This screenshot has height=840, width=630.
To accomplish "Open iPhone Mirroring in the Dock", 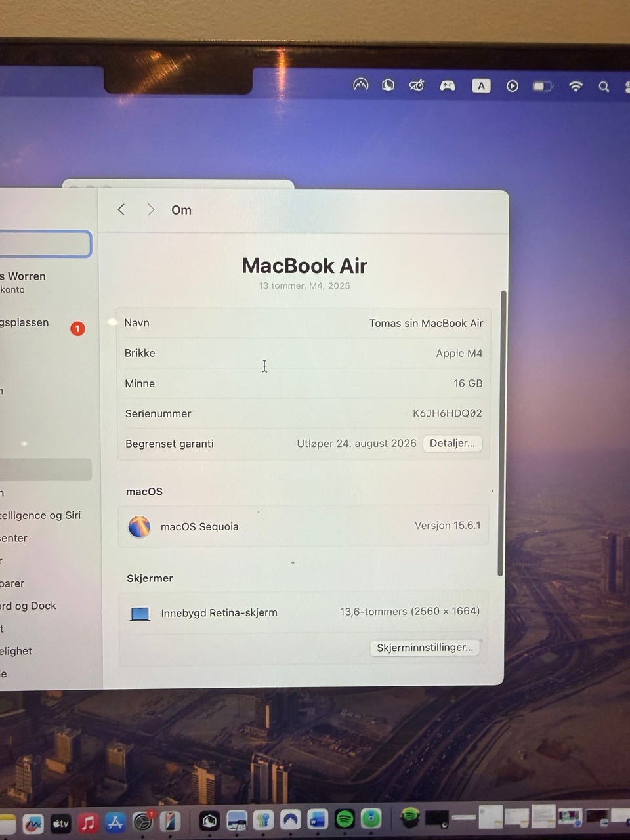I will coord(170,821).
